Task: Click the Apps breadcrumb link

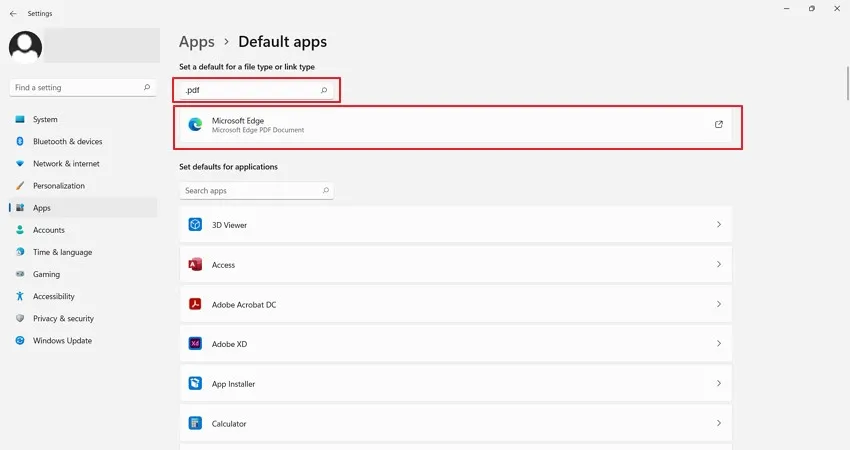Action: 197,42
